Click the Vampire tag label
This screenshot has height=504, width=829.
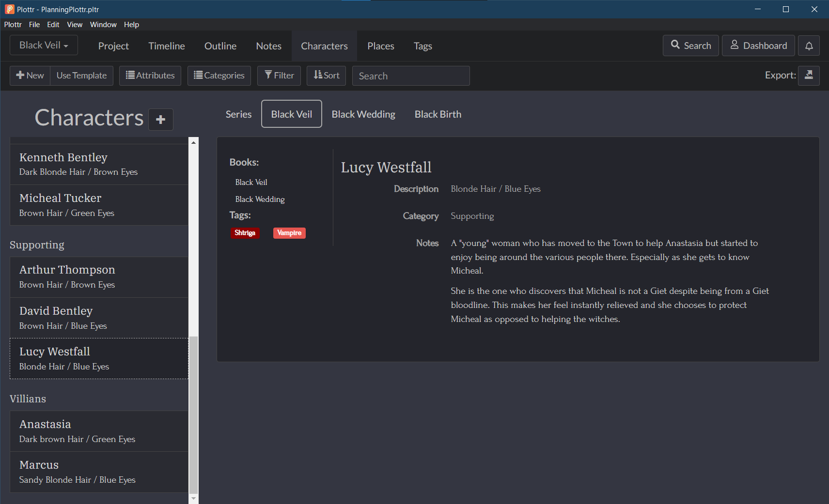pos(289,233)
